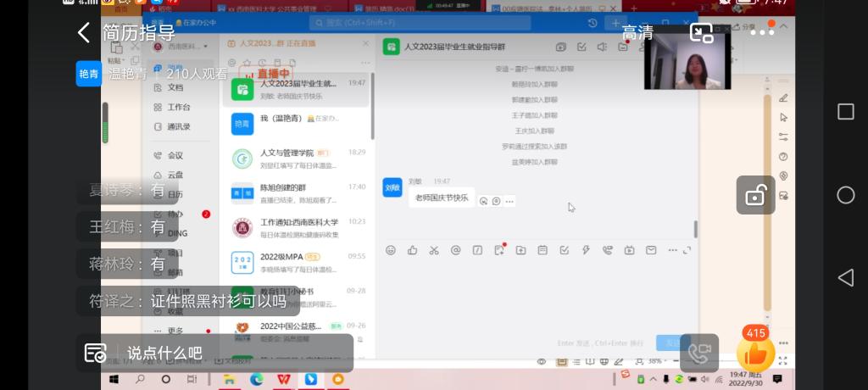The height and width of the screenshot is (390, 868).
Task: Open 我(温艳青) conversation
Action: [296, 124]
